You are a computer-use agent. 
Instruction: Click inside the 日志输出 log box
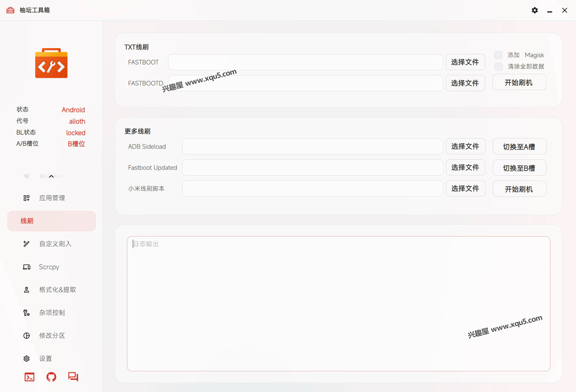click(338, 303)
